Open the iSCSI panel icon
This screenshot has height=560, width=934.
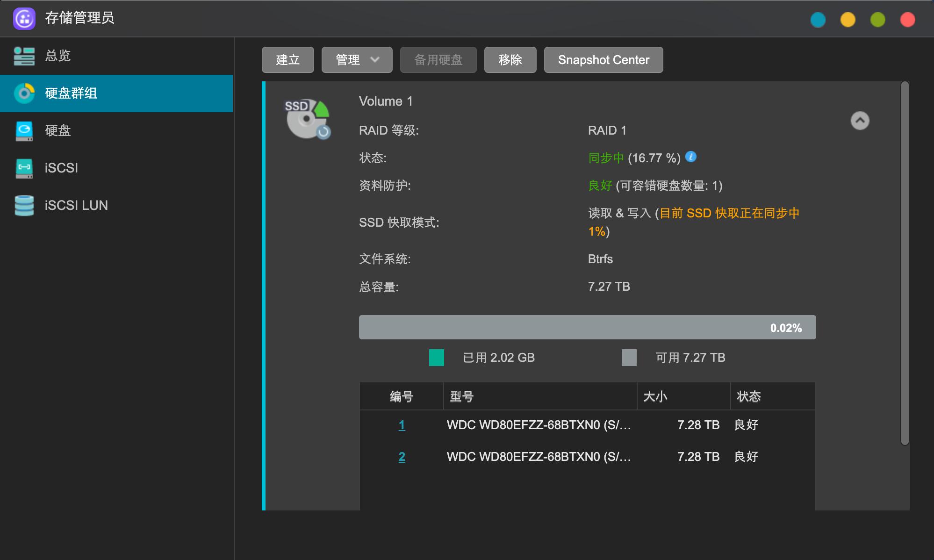point(24,168)
